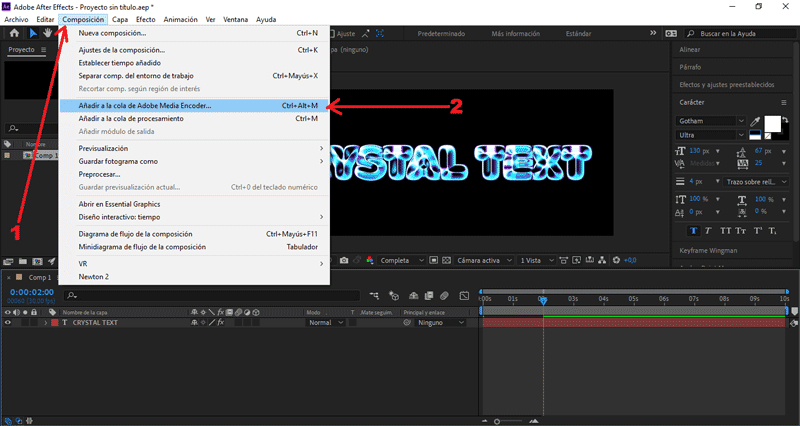Switch to Más información workspace
This screenshot has width=800, height=426.
(515, 34)
